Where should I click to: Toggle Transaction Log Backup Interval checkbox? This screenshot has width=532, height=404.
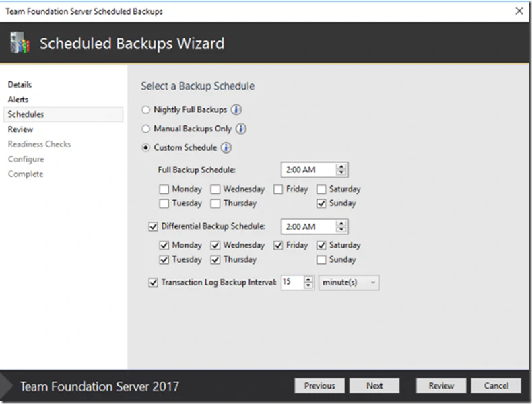click(x=153, y=283)
